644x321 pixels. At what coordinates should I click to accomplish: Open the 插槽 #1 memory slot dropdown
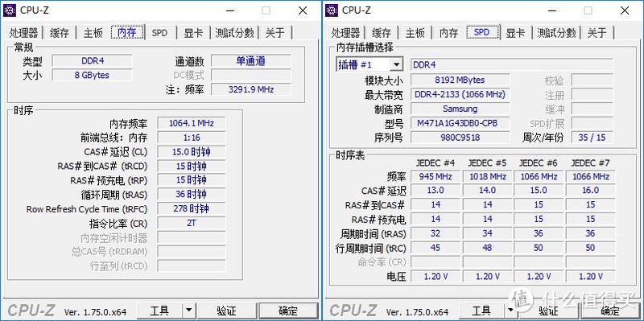369,64
